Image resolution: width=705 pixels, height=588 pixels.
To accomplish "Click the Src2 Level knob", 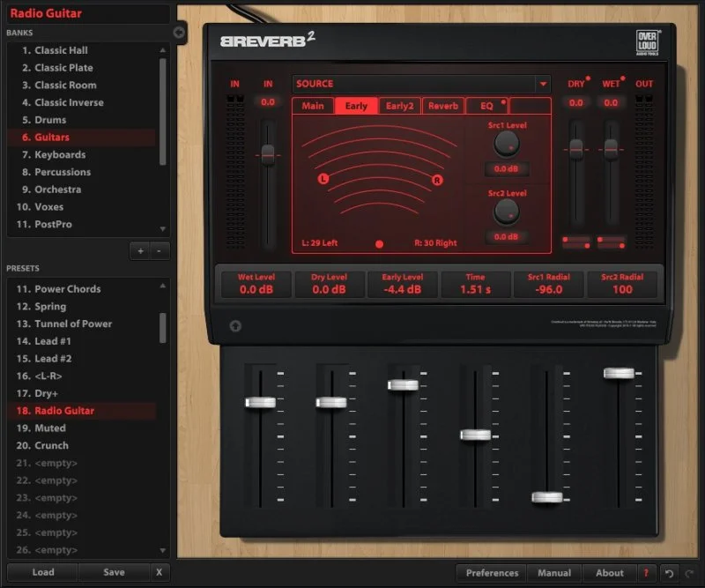I will click(x=506, y=212).
